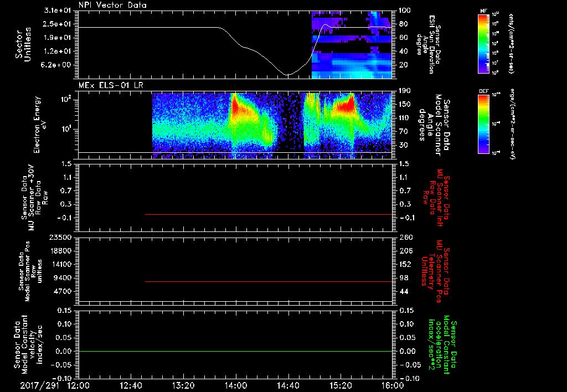Click the "3.1e+01" sector tick value

58,11
